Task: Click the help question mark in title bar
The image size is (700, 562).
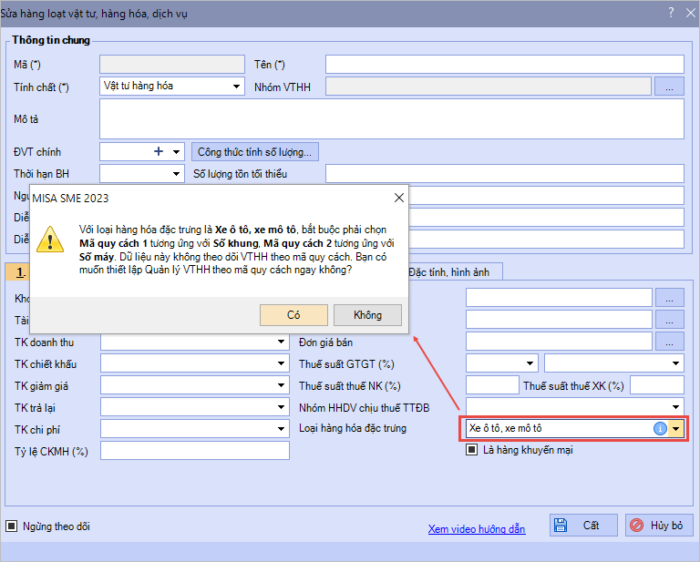Action: tap(670, 12)
